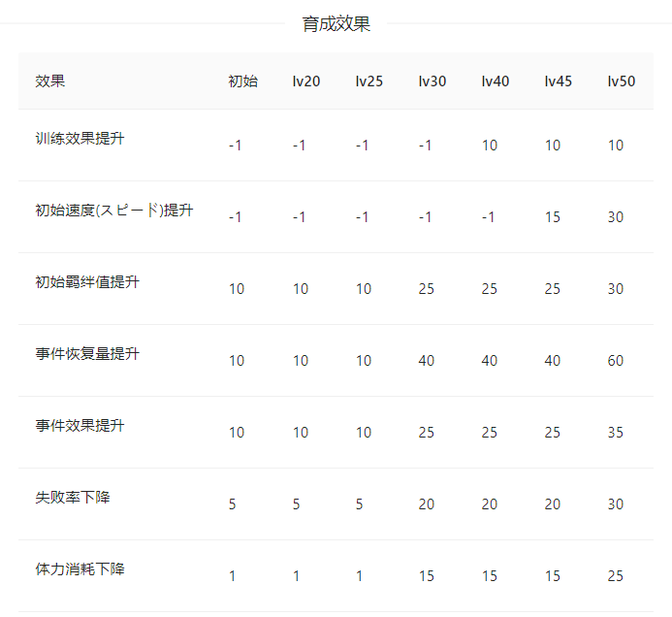The height and width of the screenshot is (617, 672).
Task: Select the lv30 column header
Action: [432, 81]
